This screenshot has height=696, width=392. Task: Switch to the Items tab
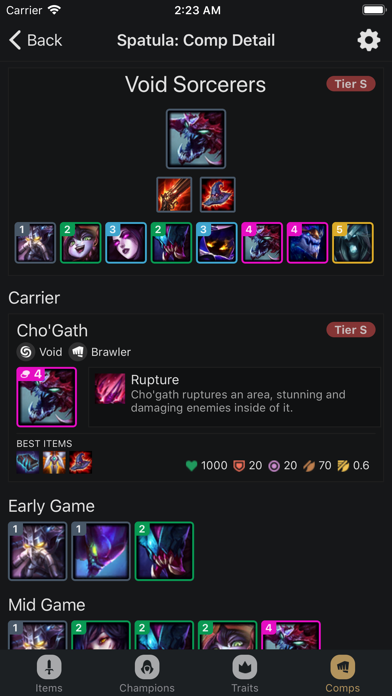pyautogui.click(x=49, y=674)
